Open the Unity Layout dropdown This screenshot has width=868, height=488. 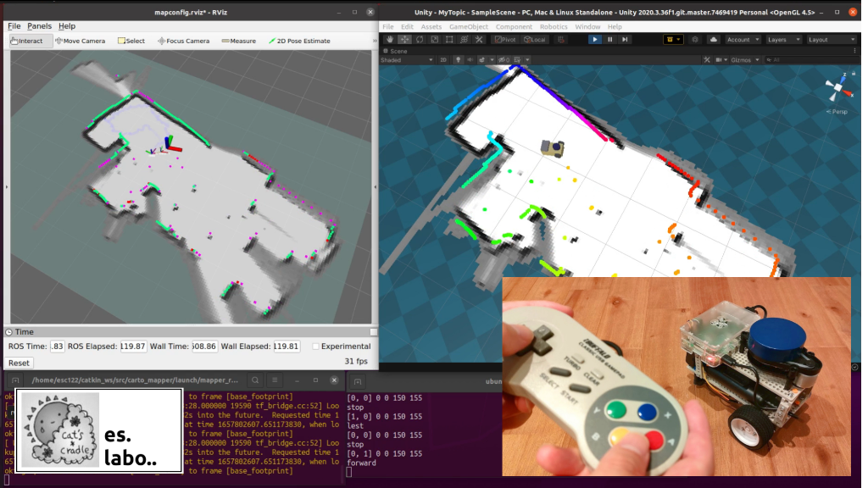coord(831,39)
